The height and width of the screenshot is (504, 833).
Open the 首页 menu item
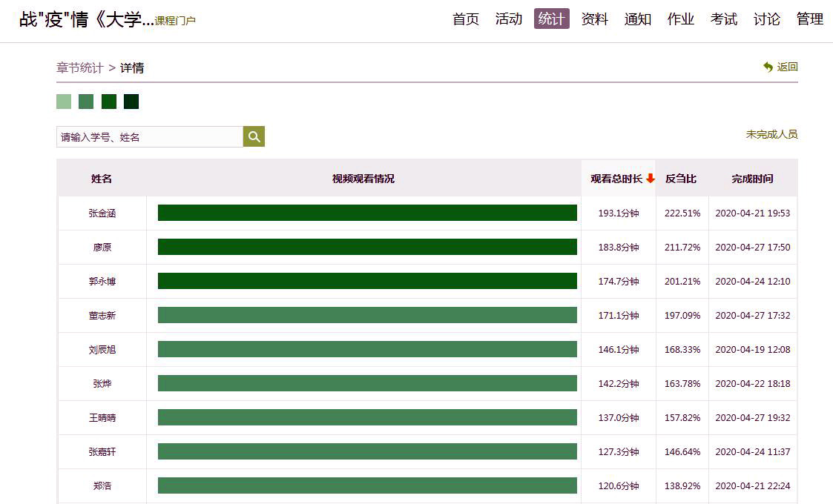466,19
